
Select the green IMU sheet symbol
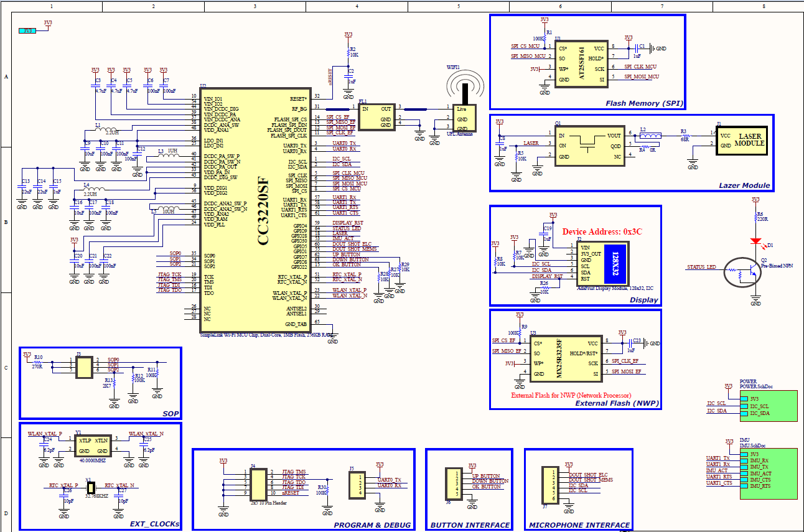768,474
